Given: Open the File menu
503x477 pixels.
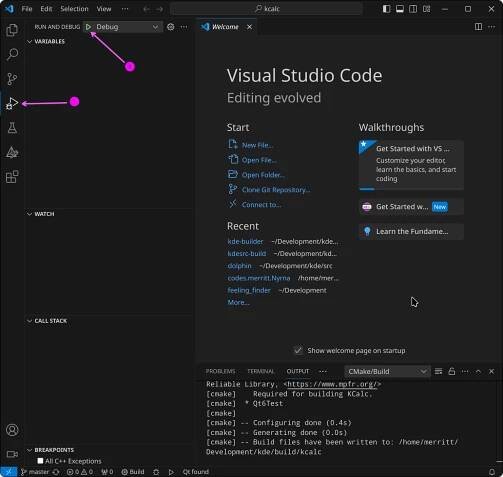Looking at the screenshot, I should (27, 9).
